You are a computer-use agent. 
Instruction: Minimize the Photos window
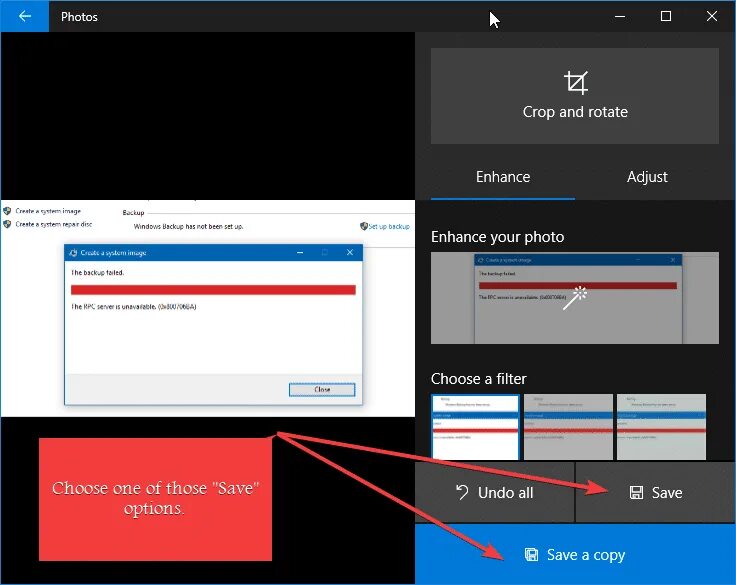(x=620, y=16)
